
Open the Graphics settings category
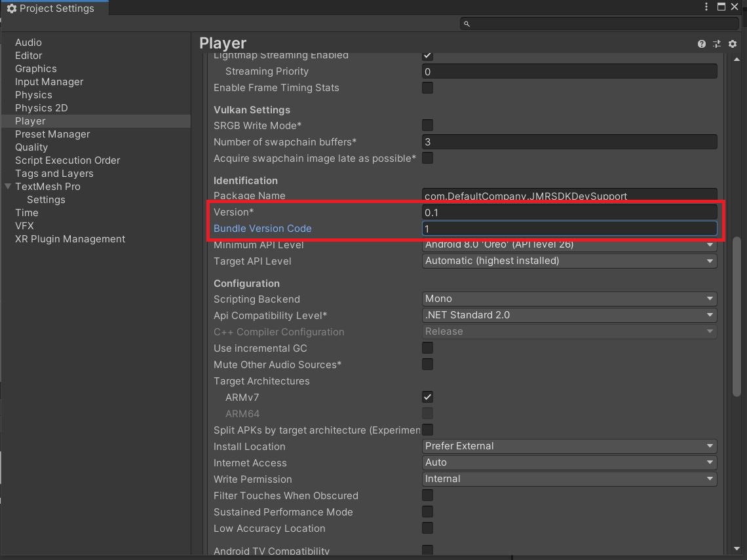36,69
